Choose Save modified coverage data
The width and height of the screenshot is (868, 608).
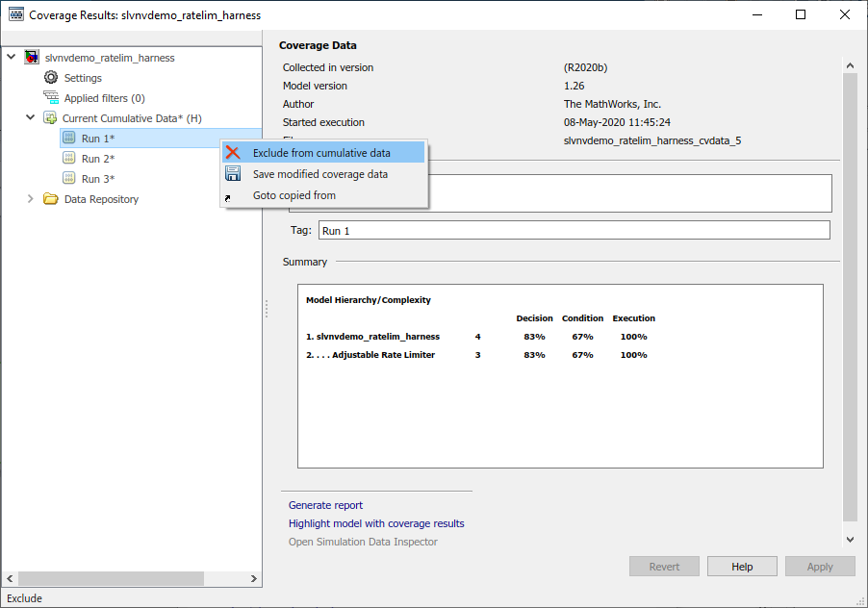tap(319, 174)
